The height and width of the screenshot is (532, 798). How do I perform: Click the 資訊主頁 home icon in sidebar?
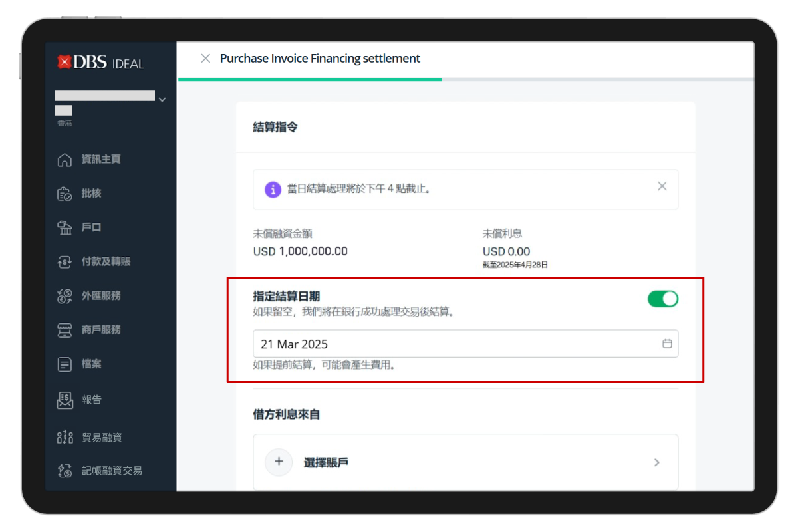[x=65, y=160]
